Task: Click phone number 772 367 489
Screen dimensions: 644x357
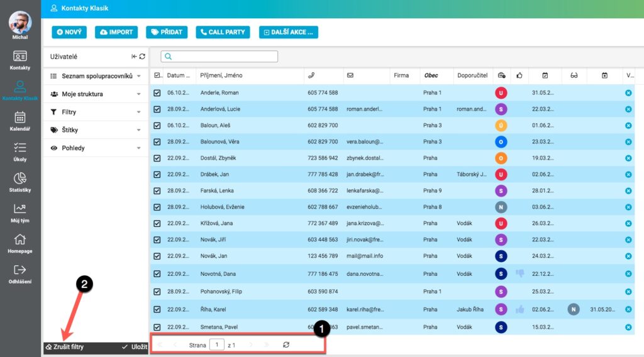Action: point(323,223)
